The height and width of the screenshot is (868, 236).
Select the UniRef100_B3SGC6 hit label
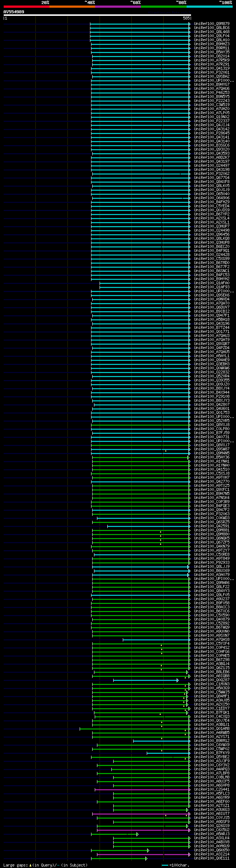coord(212,145)
